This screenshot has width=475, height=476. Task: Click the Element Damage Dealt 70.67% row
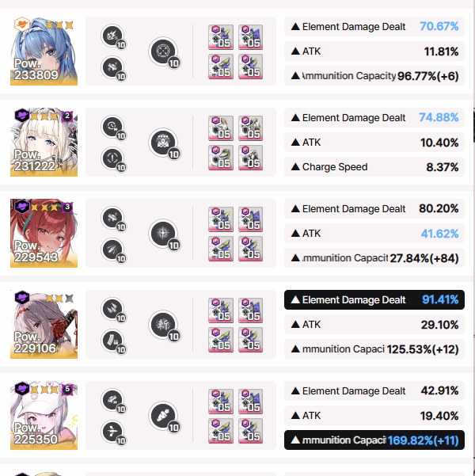(x=374, y=27)
